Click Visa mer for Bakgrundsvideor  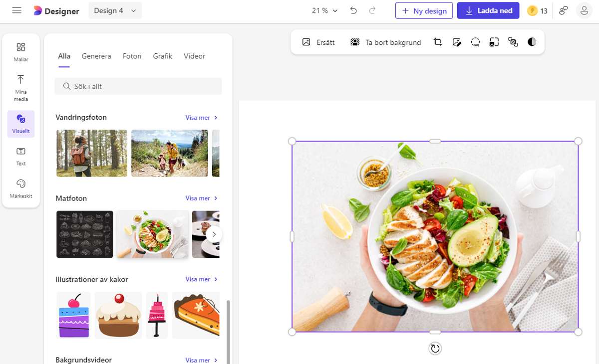(x=202, y=360)
